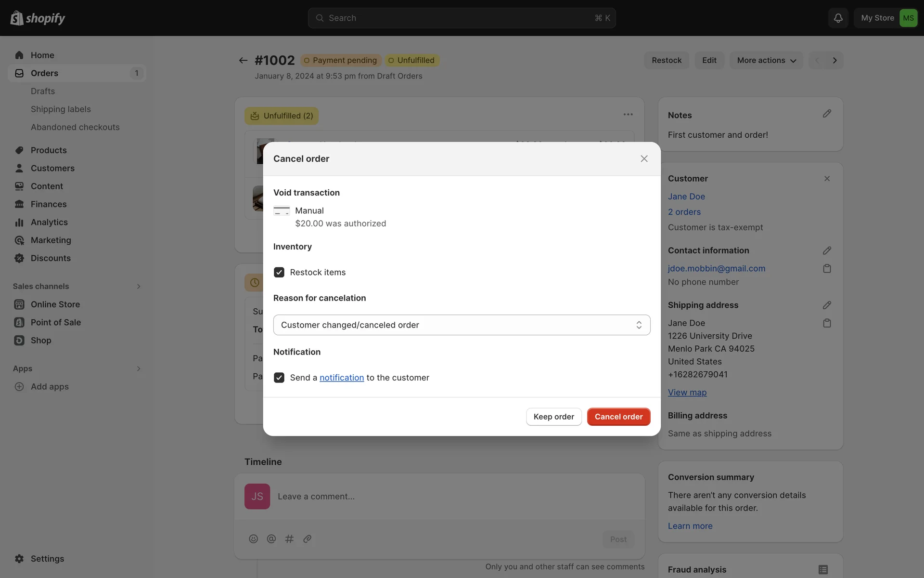Expand the Sales channels section
The image size is (924, 578).
(x=139, y=287)
